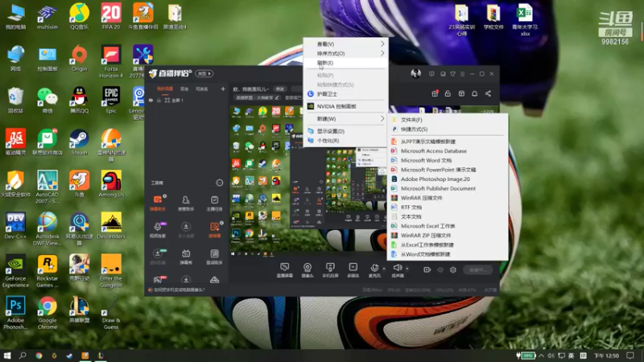
Task: Create new 文件夹(F) from submenu
Action: [448, 120]
